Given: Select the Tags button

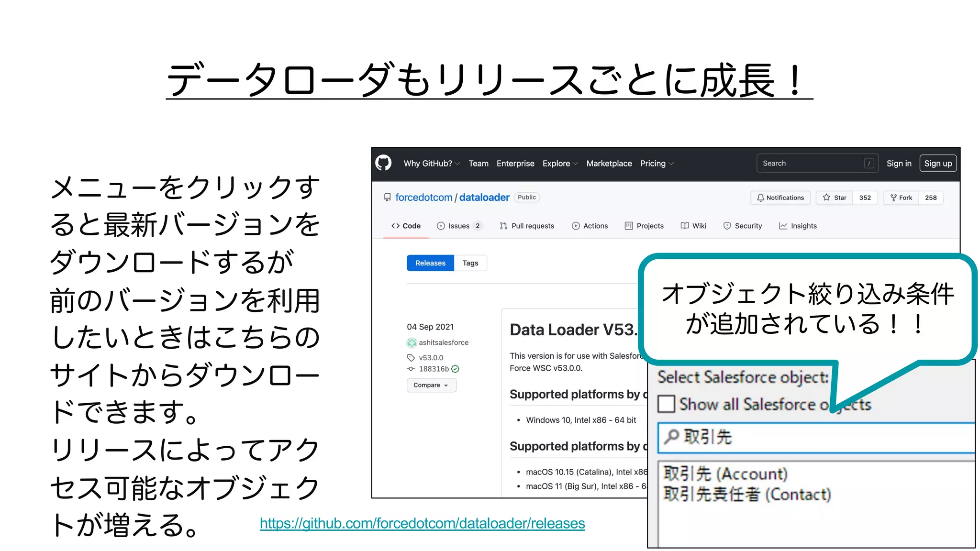Looking at the screenshot, I should (470, 263).
